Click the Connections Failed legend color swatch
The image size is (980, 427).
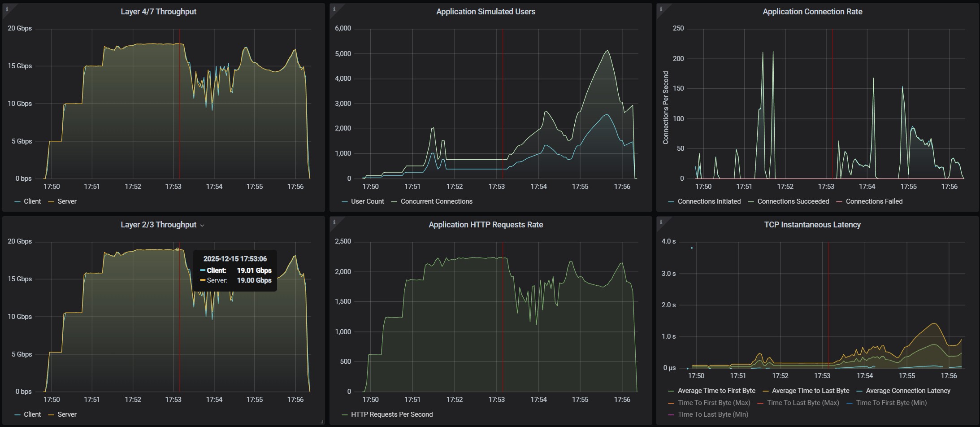(839, 202)
